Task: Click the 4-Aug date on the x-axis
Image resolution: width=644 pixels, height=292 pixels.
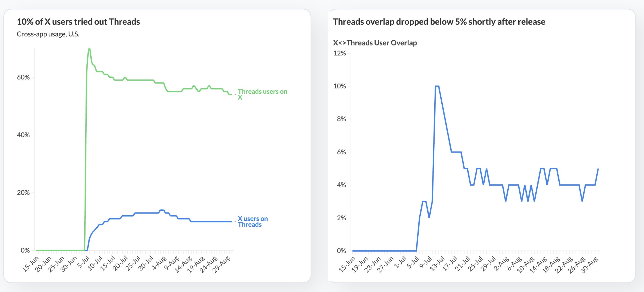Action: tap(159, 263)
